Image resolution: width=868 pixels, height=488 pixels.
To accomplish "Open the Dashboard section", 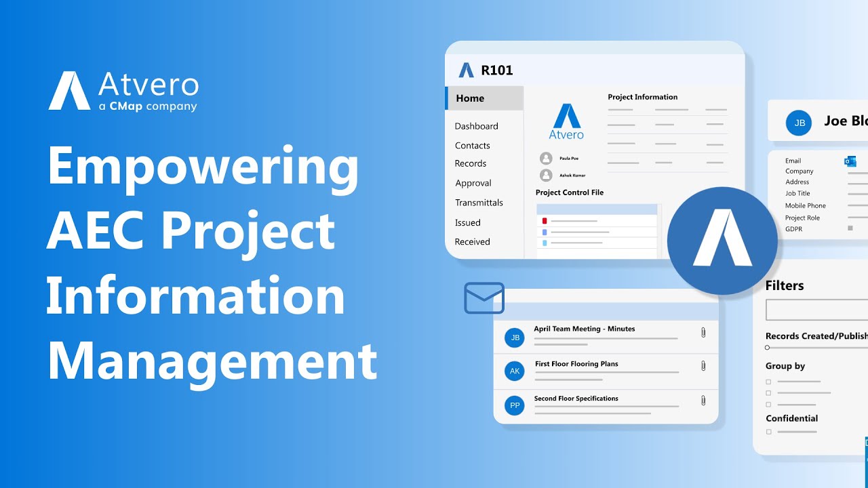I will [x=476, y=126].
